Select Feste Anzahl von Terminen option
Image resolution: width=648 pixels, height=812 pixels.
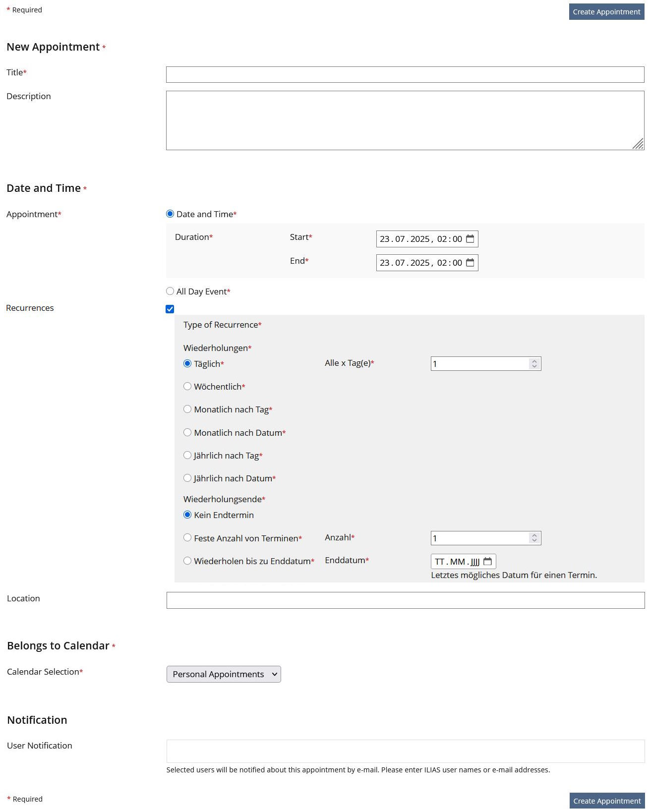[187, 538]
